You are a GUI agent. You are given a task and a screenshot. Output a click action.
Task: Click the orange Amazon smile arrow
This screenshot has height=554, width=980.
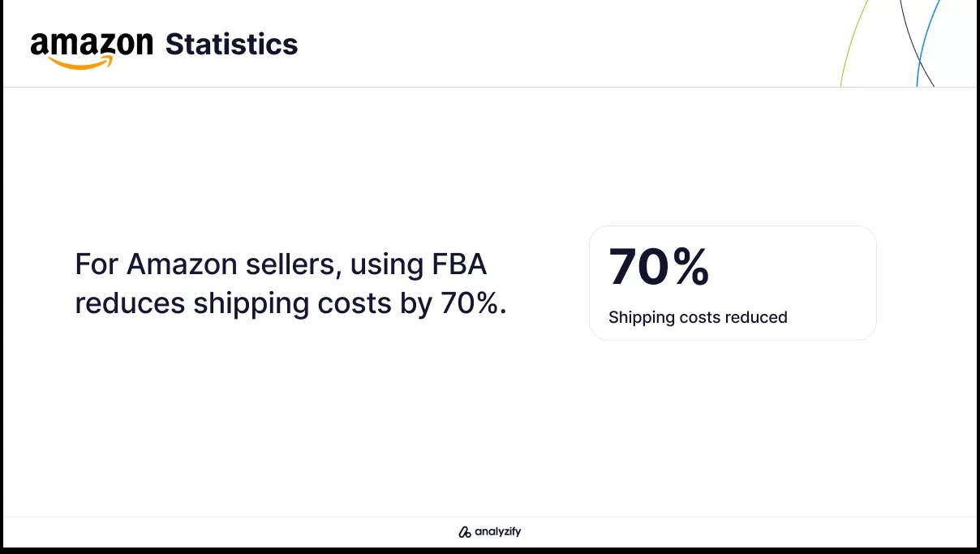[x=80, y=62]
